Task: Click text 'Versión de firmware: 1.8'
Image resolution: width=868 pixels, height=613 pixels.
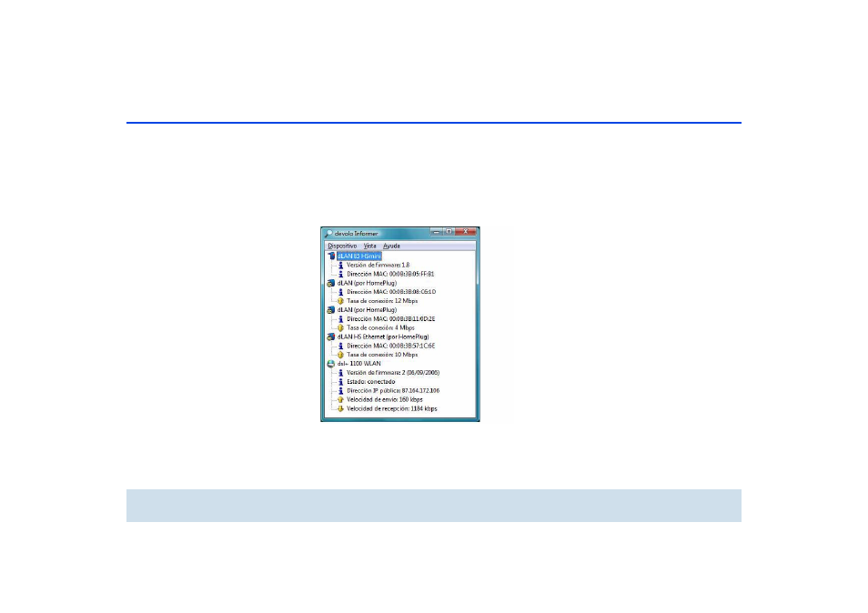Action: click(378, 265)
